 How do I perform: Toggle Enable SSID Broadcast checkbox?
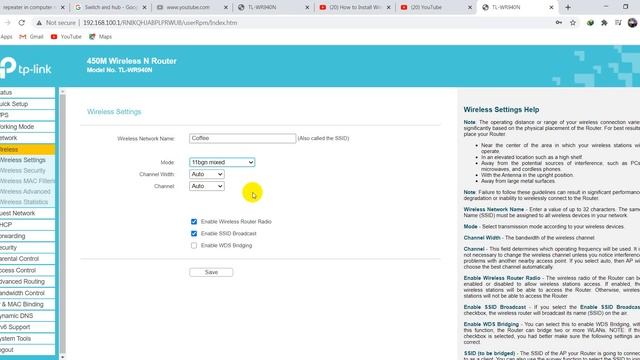194,233
